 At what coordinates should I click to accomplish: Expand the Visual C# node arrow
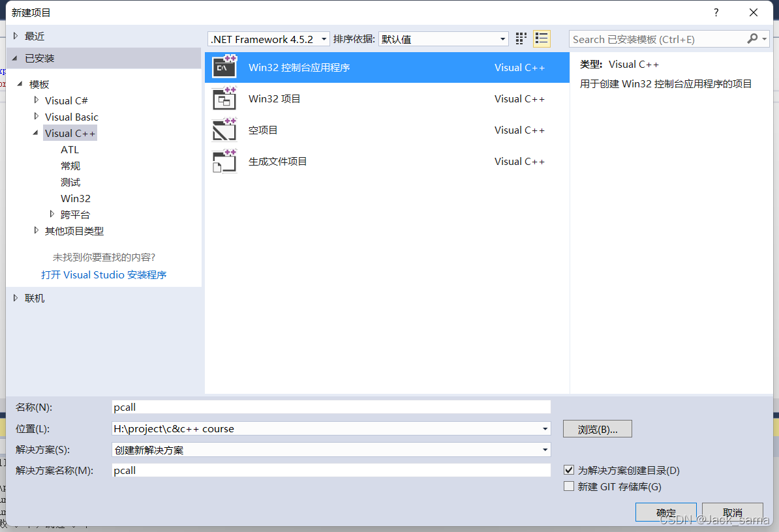coord(37,100)
